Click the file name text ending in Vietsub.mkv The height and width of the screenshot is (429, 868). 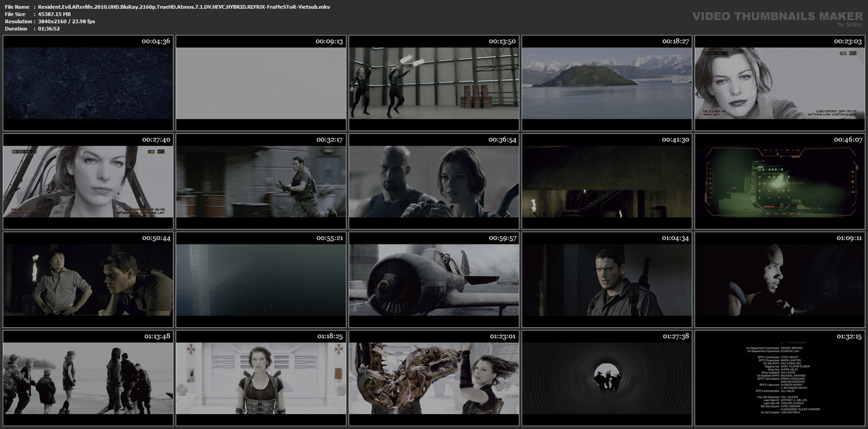click(184, 6)
